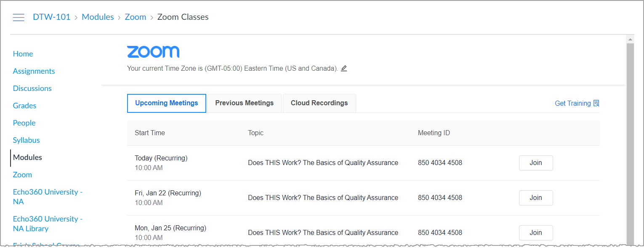Select Modules in course sidebar
Viewport: 644px width, 248px height.
pos(27,157)
